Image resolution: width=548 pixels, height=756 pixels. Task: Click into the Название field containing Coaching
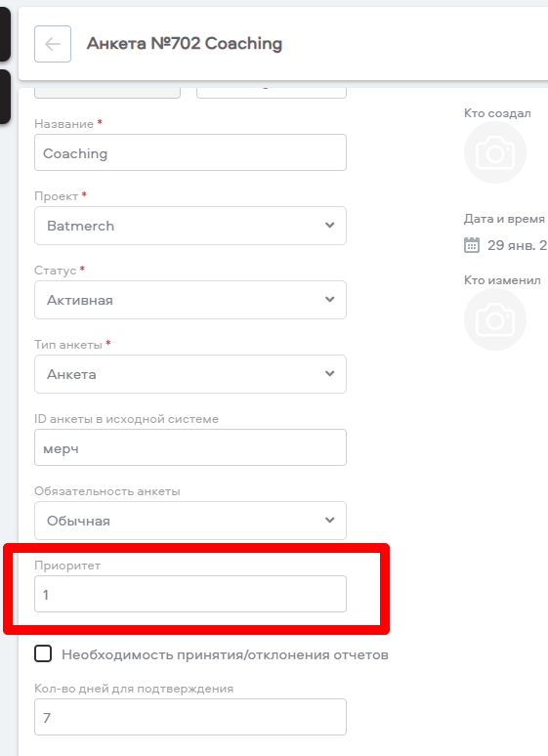click(x=190, y=152)
